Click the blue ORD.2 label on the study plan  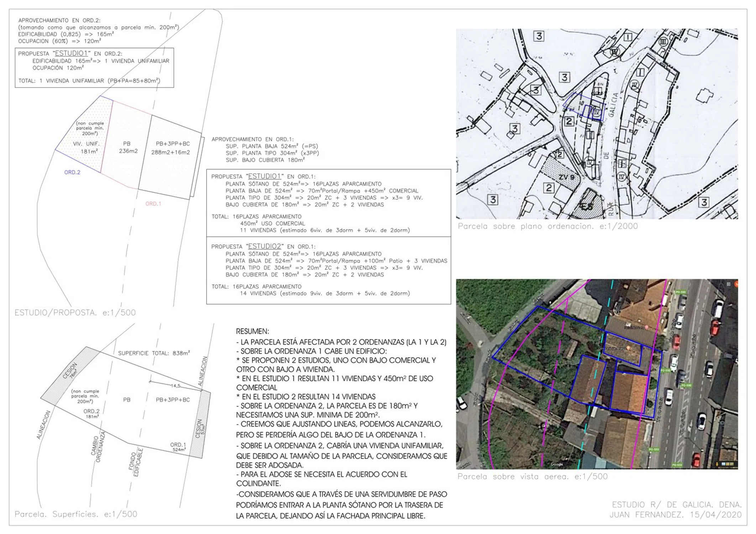click(x=72, y=172)
